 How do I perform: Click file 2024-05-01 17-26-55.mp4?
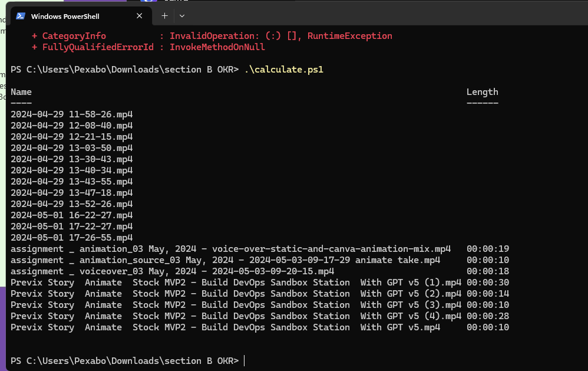[72, 238]
